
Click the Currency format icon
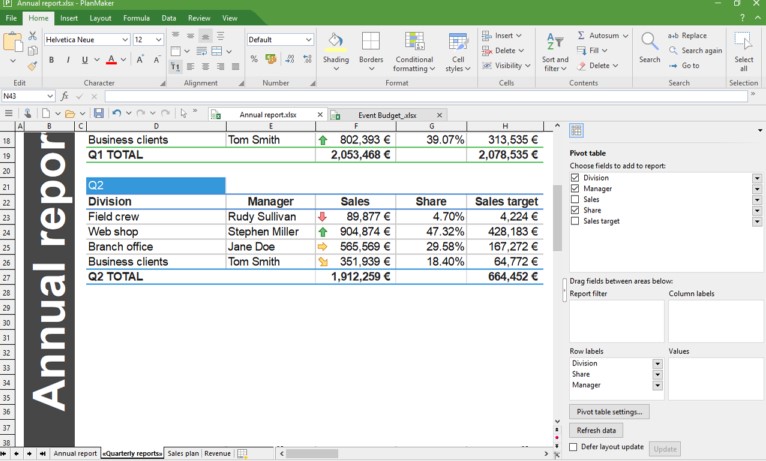(x=271, y=59)
